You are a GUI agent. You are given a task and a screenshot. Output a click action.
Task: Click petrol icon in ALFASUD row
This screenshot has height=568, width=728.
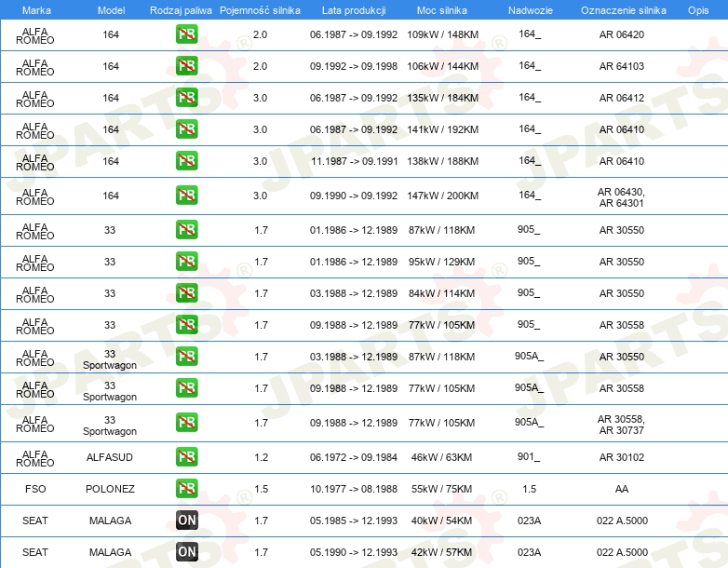tap(186, 457)
